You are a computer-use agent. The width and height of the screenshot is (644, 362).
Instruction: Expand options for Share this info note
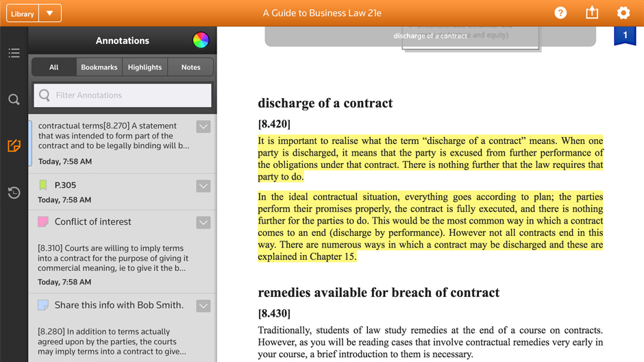[203, 306]
